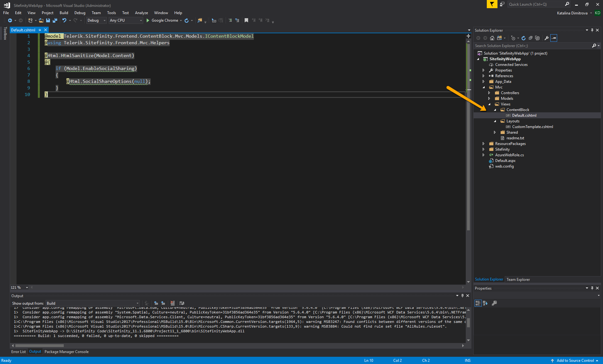Click the Undo icon in toolbar

point(64,20)
